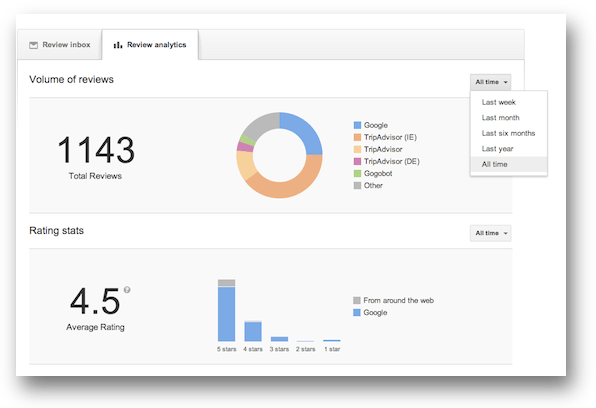Open the Rating stats time range dropdown
The image size is (596, 408).
pos(490,233)
